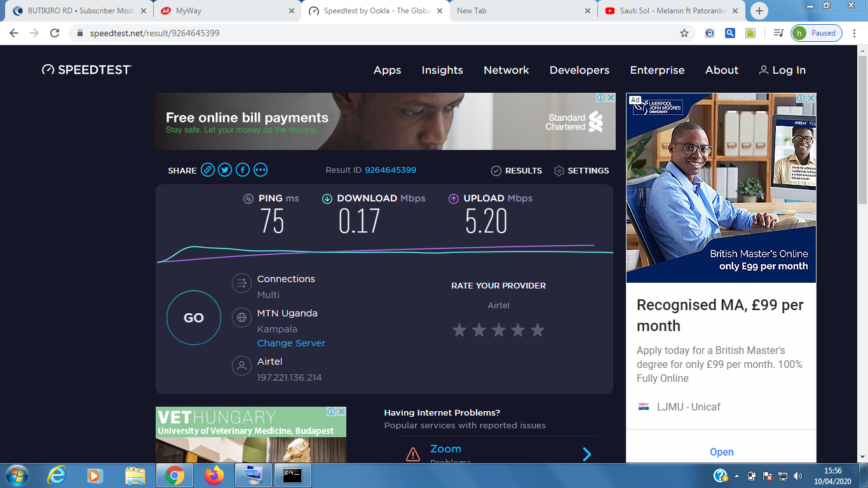Viewport: 868px width, 488px height.
Task: Open the Settings gear
Action: coord(559,171)
